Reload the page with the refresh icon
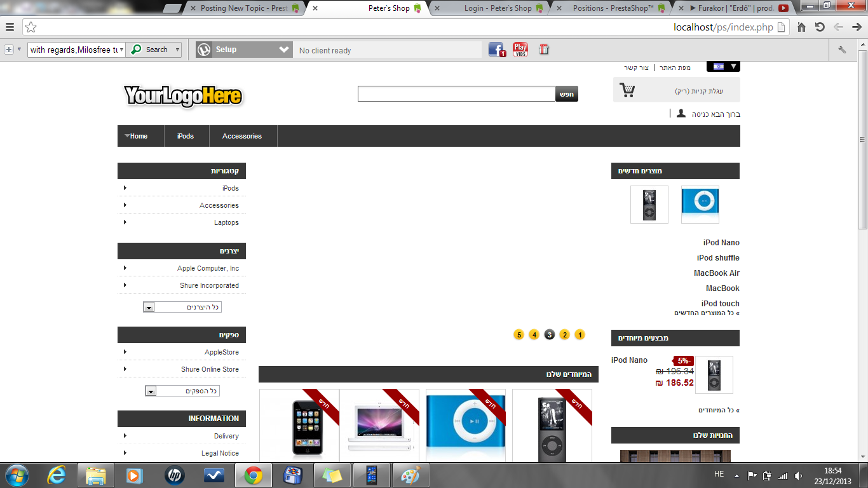Viewport: 868px width, 488px height. click(820, 27)
